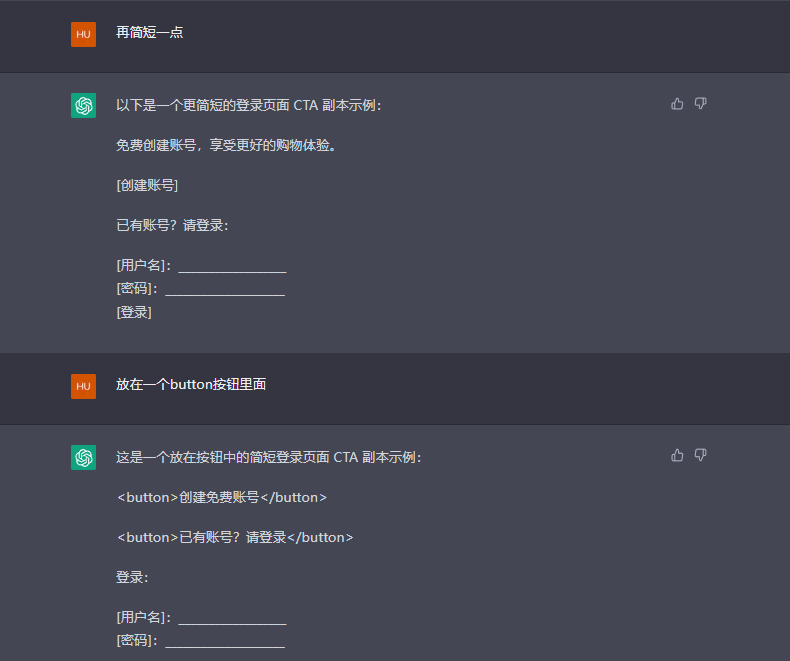
Task: Click the [密码] blank line above [登录]
Action: [x=201, y=288]
